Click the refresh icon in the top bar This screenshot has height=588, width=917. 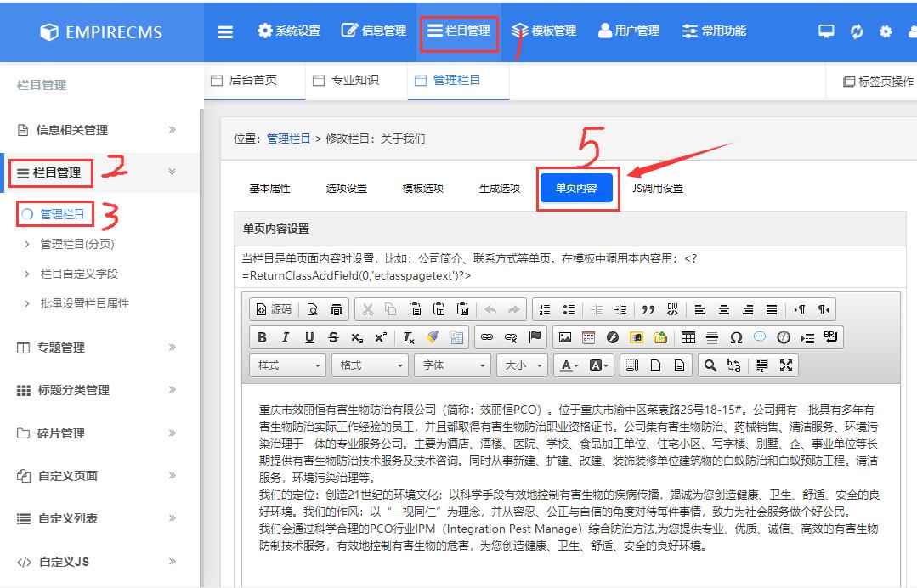[x=856, y=31]
